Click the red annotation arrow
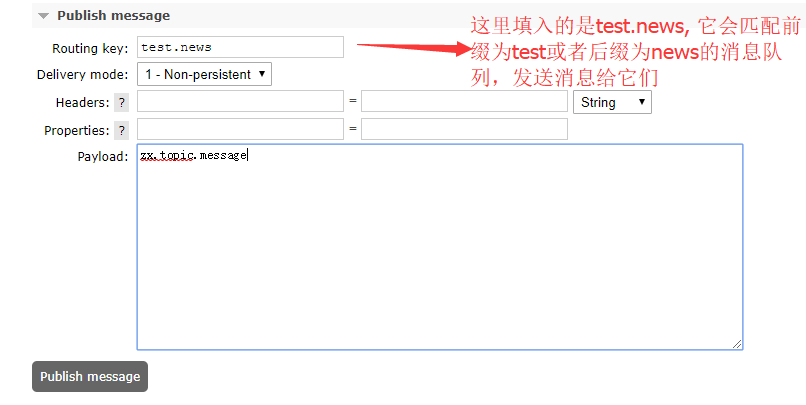Screen dimensions: 806x405 [414, 48]
